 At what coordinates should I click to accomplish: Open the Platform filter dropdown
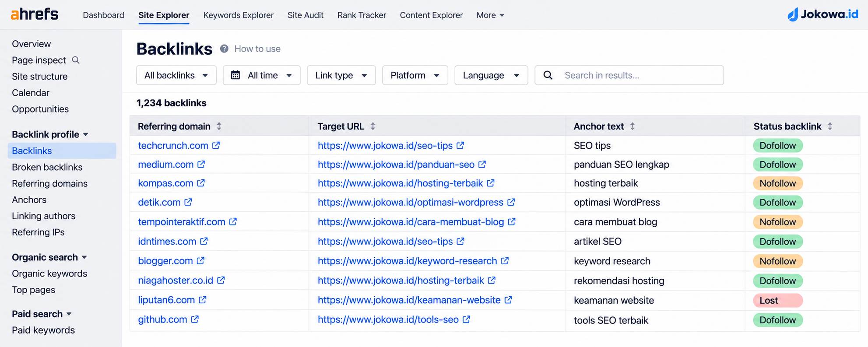click(415, 75)
